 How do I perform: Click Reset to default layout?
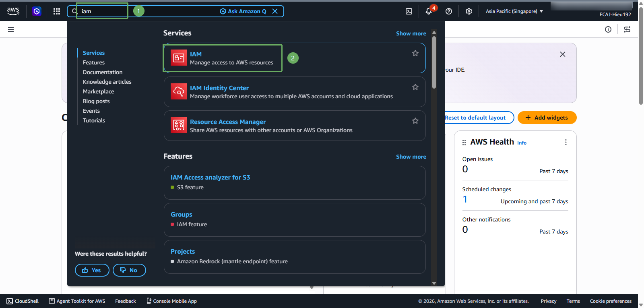click(475, 118)
